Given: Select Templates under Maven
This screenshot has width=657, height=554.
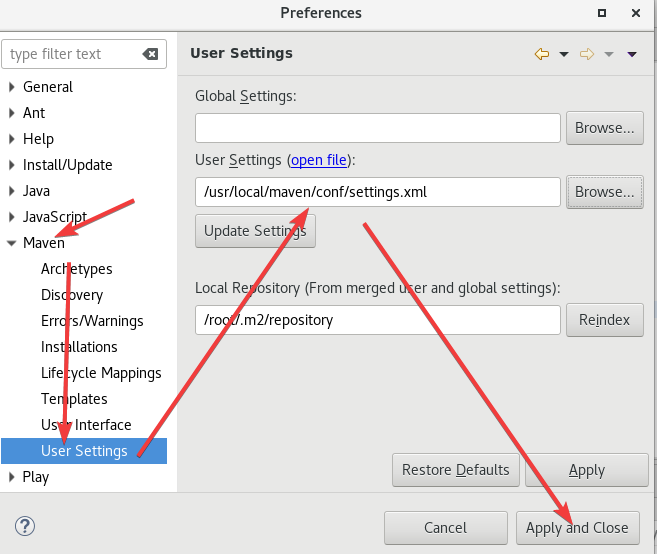Looking at the screenshot, I should [x=74, y=399].
